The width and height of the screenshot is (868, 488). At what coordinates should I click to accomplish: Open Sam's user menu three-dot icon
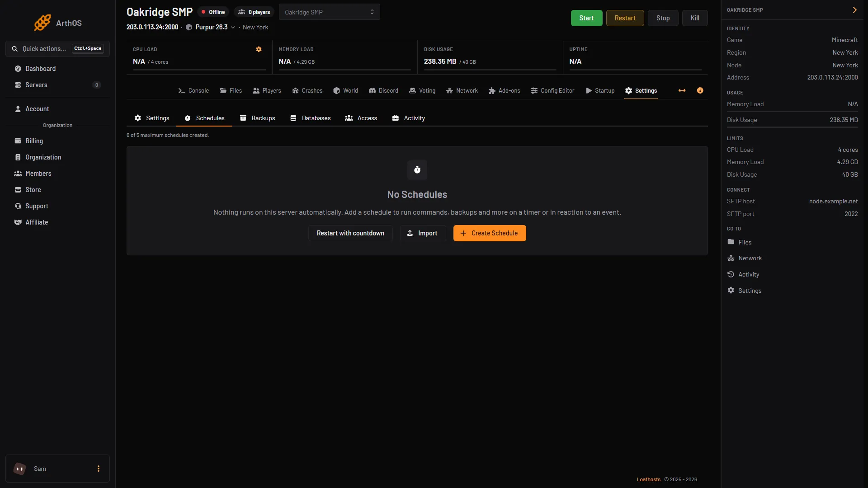(99, 469)
